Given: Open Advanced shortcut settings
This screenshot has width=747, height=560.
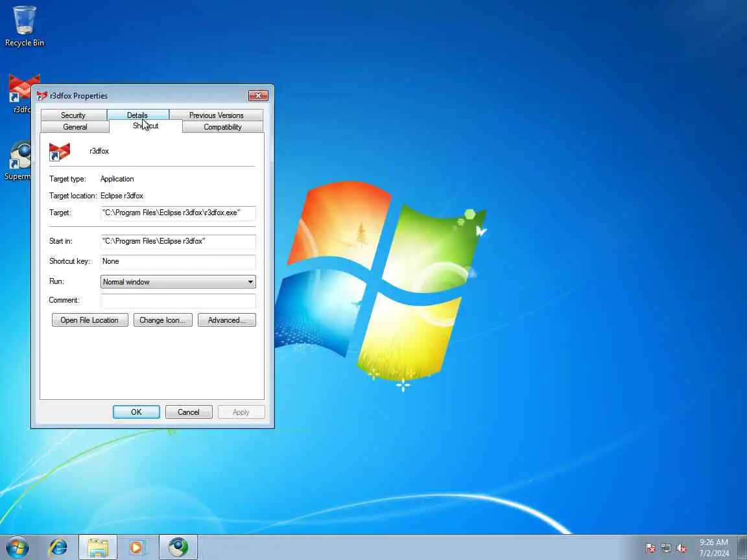Looking at the screenshot, I should (x=227, y=320).
